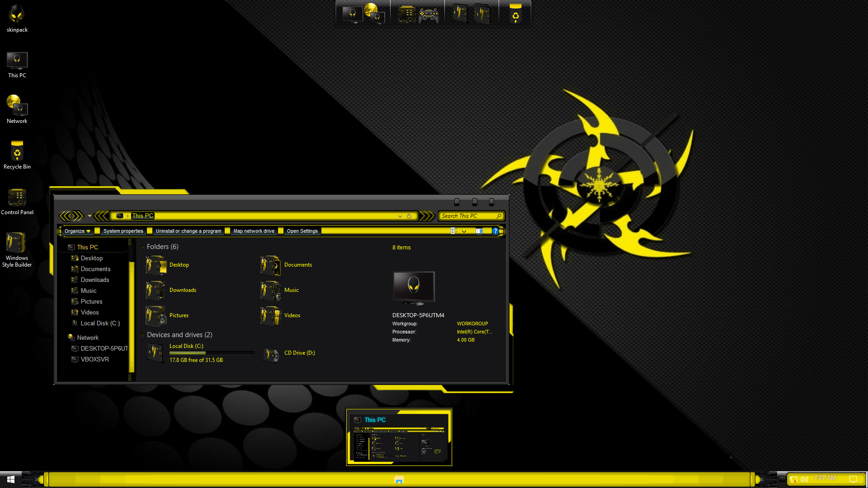Open the Downloads folder icon

(156, 290)
